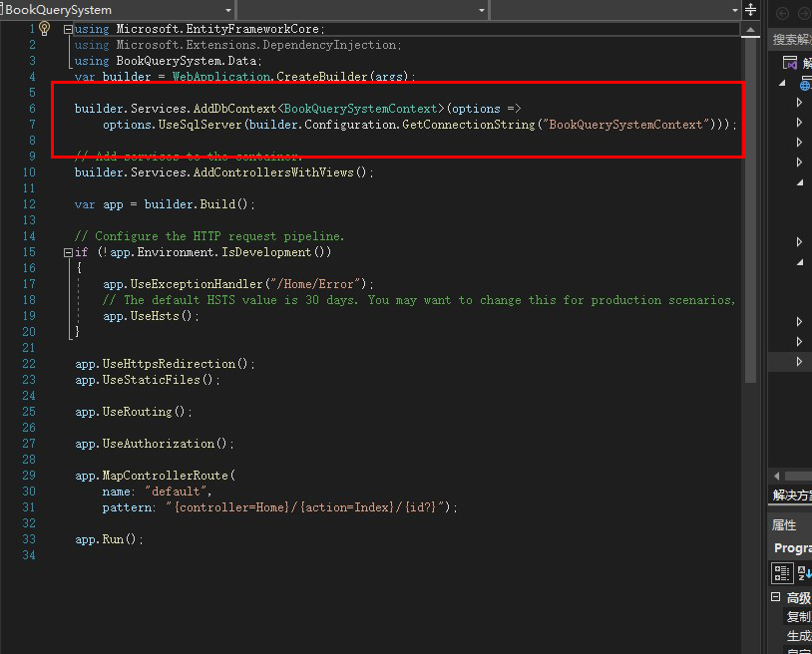Click Microsoft.EntityFrameworkCore on line 1
Viewport: 812px width, 654px height.
(217, 29)
